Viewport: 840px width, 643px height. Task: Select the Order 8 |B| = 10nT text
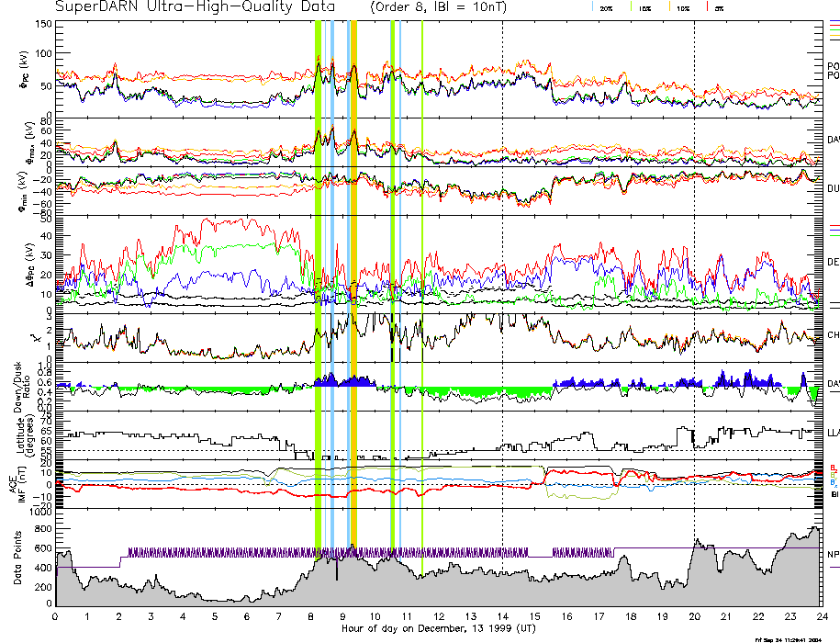tap(457, 6)
